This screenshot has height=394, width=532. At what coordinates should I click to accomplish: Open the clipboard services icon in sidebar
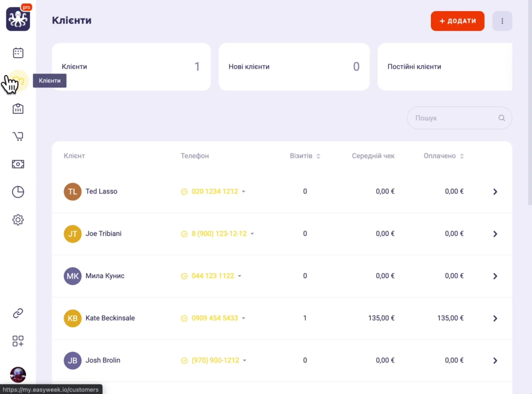(18, 109)
